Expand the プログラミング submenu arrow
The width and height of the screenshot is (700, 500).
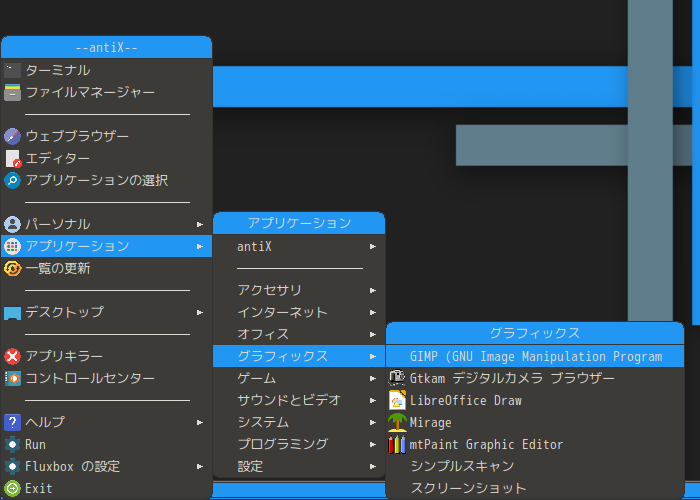[373, 445]
